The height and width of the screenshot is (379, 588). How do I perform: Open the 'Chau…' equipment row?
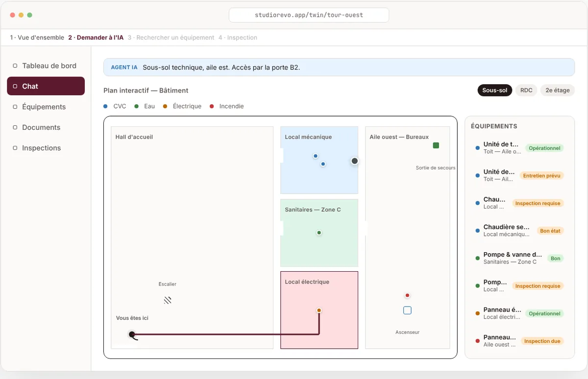pos(519,203)
